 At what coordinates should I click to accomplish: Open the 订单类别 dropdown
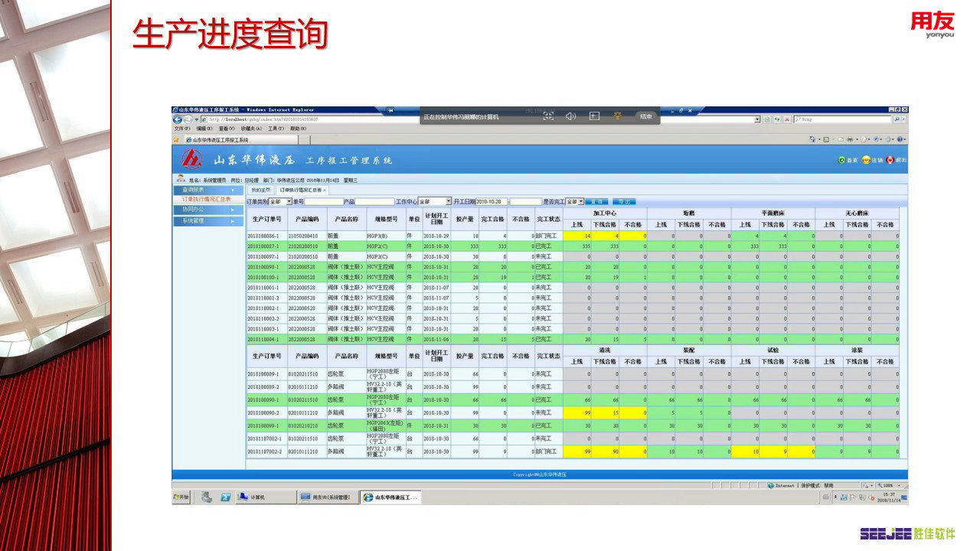[288, 201]
